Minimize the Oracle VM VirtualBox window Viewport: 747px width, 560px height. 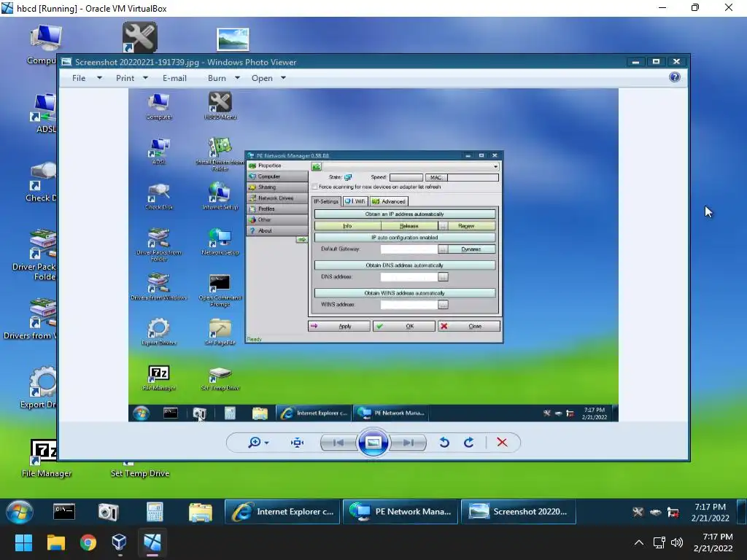(x=662, y=7)
